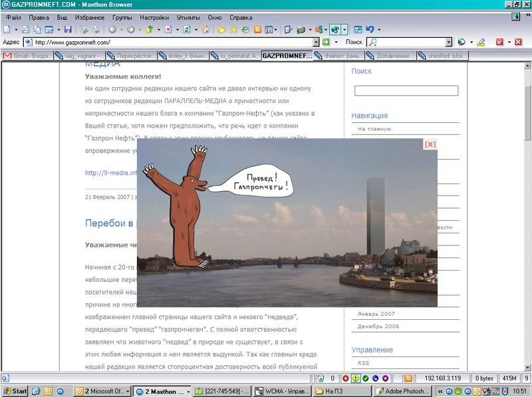Go to the Home page icon

206,29
